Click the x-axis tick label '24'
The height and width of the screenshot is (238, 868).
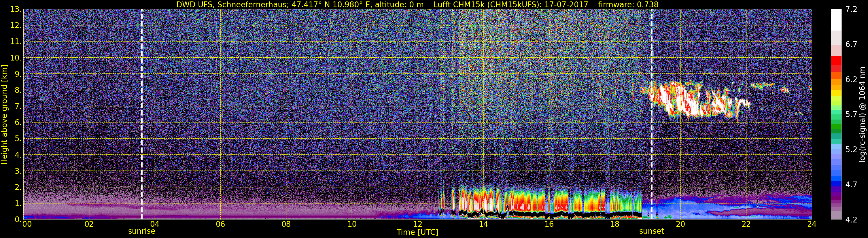coord(812,224)
